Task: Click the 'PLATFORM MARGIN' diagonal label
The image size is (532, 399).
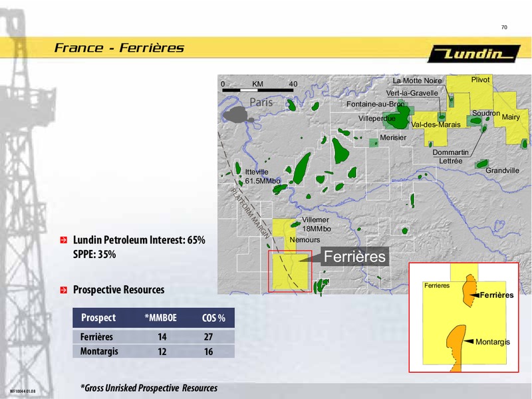Action: 251,213
